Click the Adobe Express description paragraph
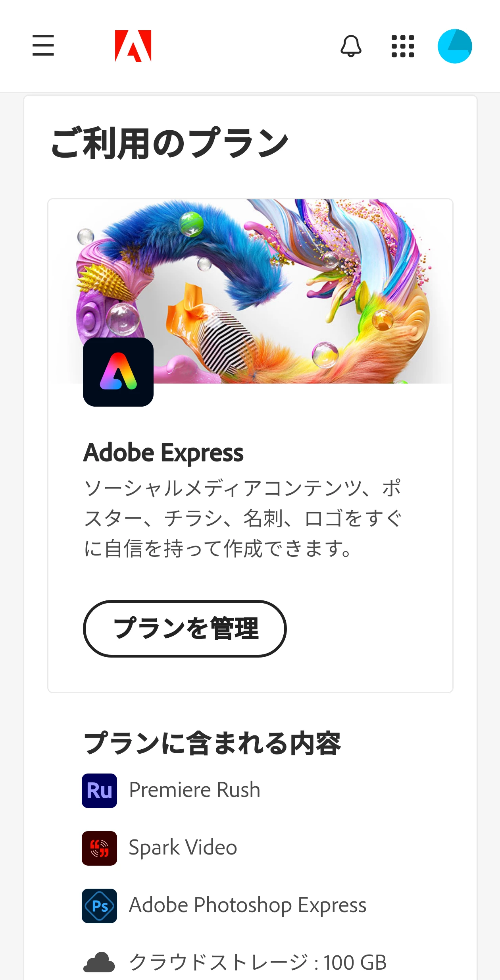 (243, 518)
